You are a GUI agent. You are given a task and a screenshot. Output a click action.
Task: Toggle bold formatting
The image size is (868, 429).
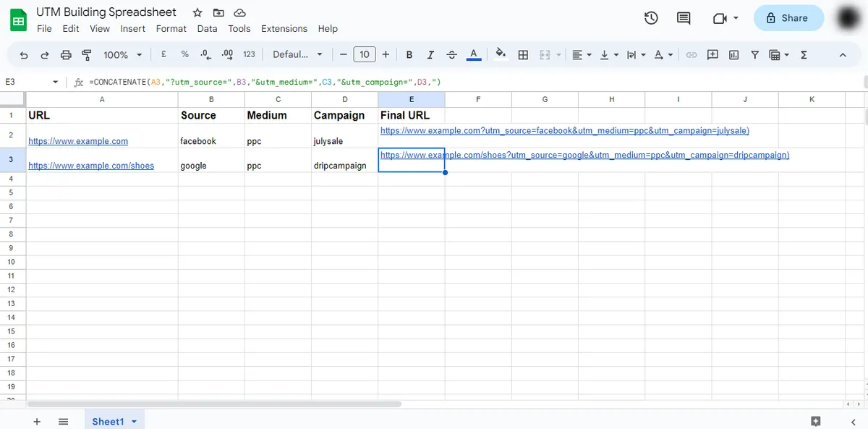pyautogui.click(x=409, y=54)
